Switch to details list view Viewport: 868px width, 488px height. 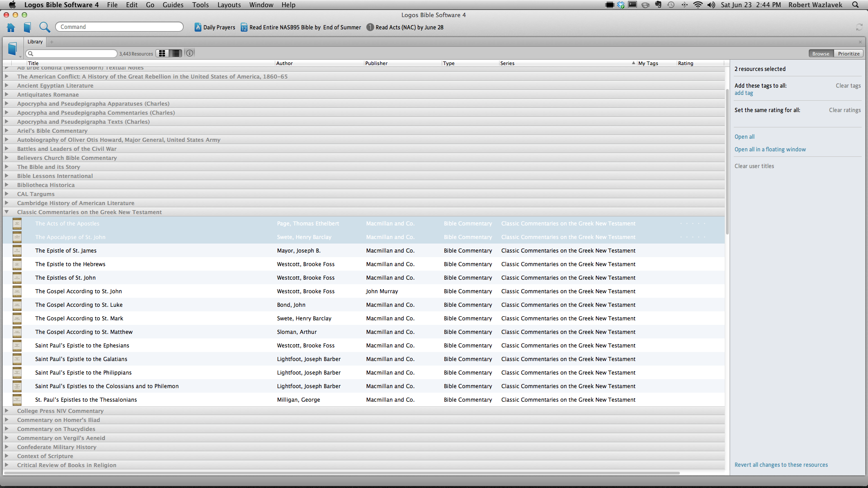[176, 53]
